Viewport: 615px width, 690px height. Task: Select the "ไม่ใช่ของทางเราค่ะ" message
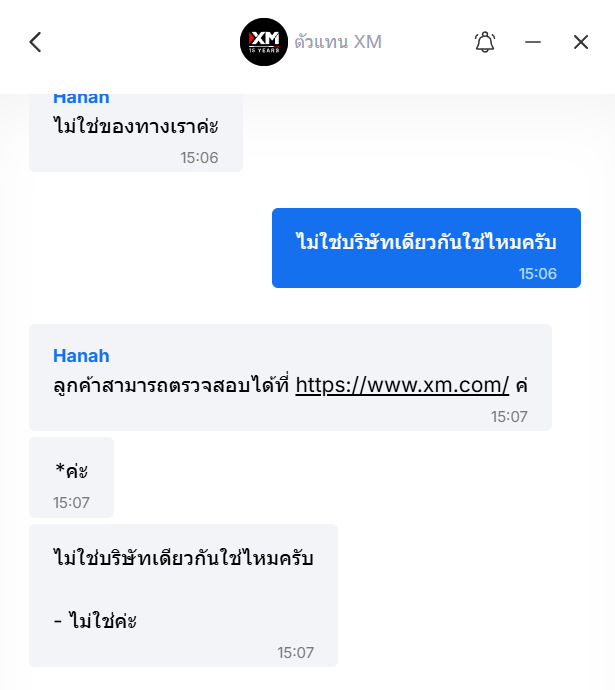135,127
